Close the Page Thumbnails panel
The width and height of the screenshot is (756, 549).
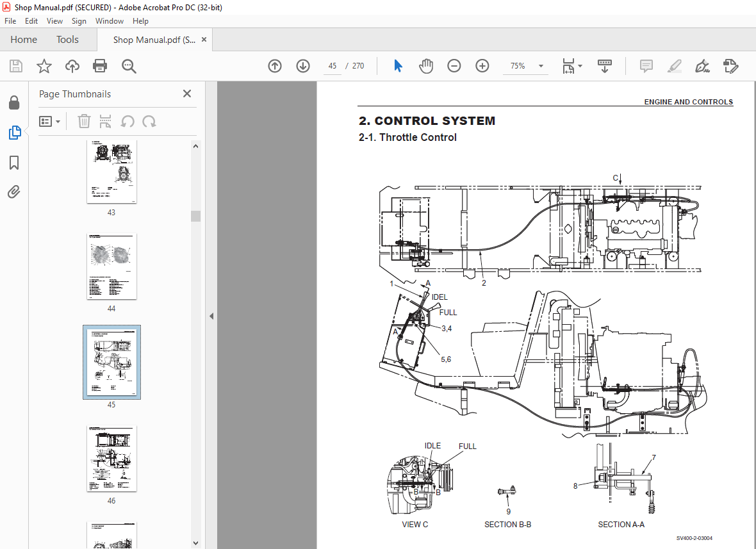(187, 94)
